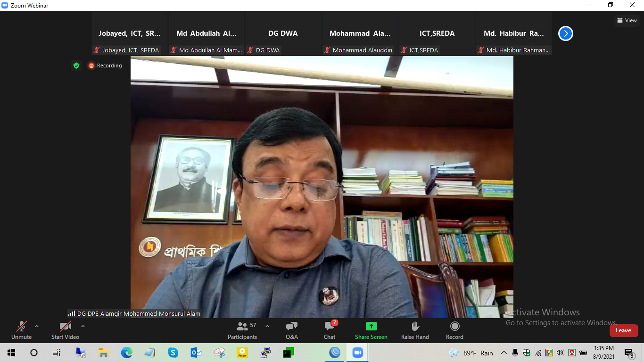Start Video camera toggle
Image resolution: width=644 pixels, height=362 pixels.
pyautogui.click(x=65, y=330)
